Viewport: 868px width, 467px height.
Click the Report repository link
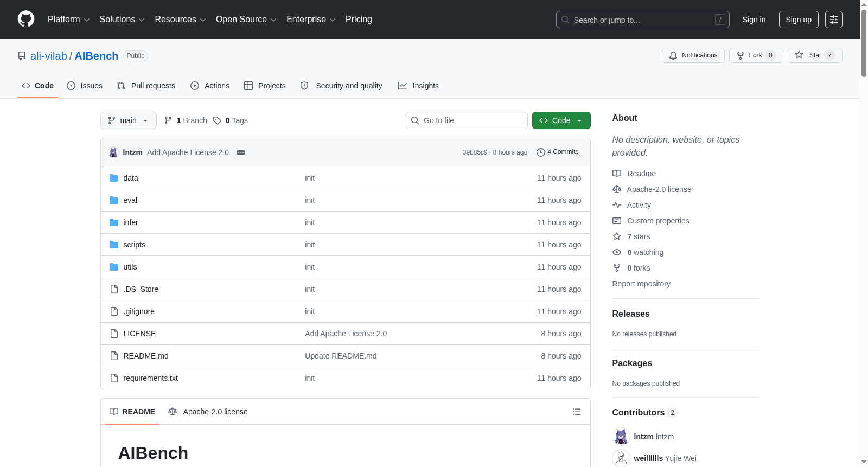[x=641, y=284]
